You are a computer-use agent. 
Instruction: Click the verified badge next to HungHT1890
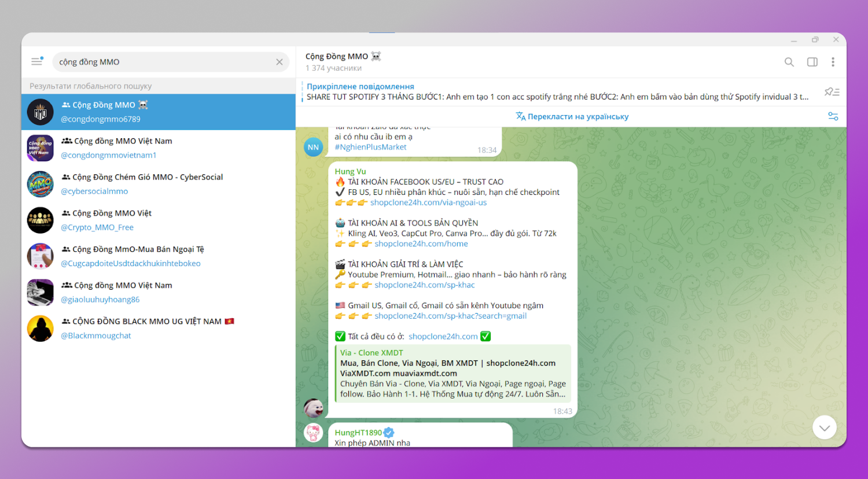tap(388, 432)
